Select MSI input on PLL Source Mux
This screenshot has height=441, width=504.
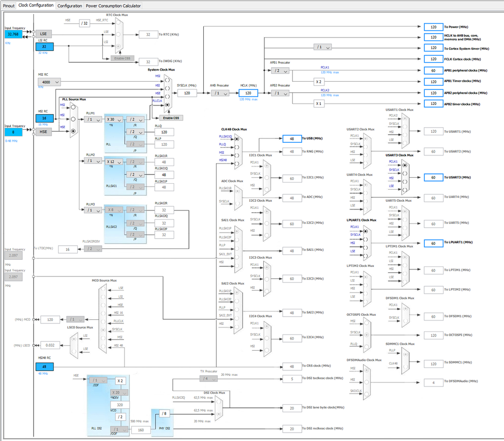coord(73,107)
